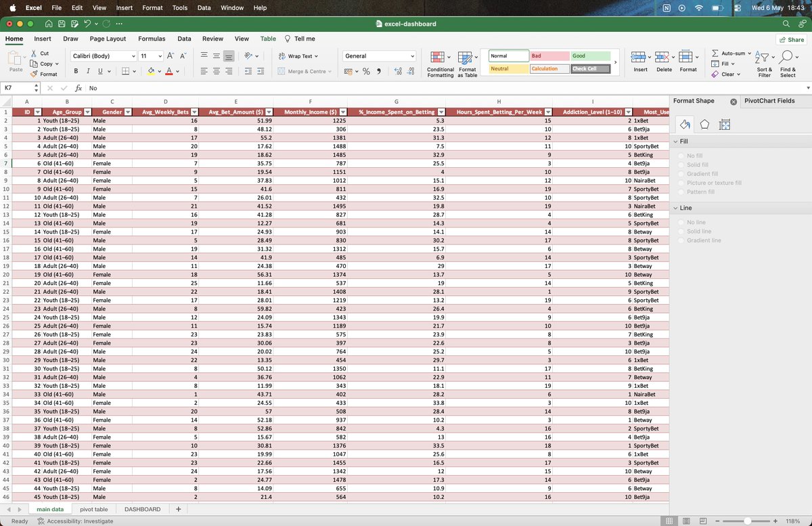Open the Insert ribbon tab
Viewport: 812px width, 526px height.
[x=43, y=39]
